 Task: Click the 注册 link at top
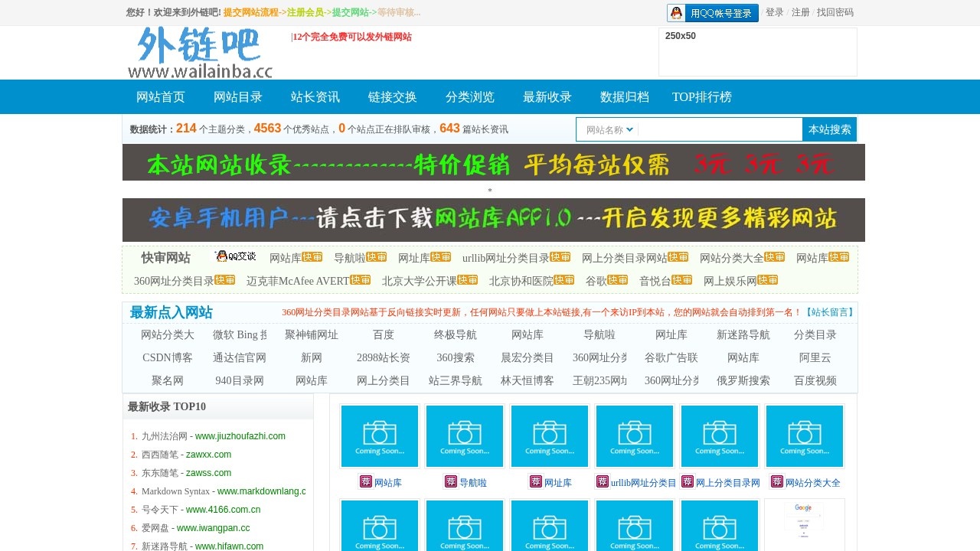point(801,12)
